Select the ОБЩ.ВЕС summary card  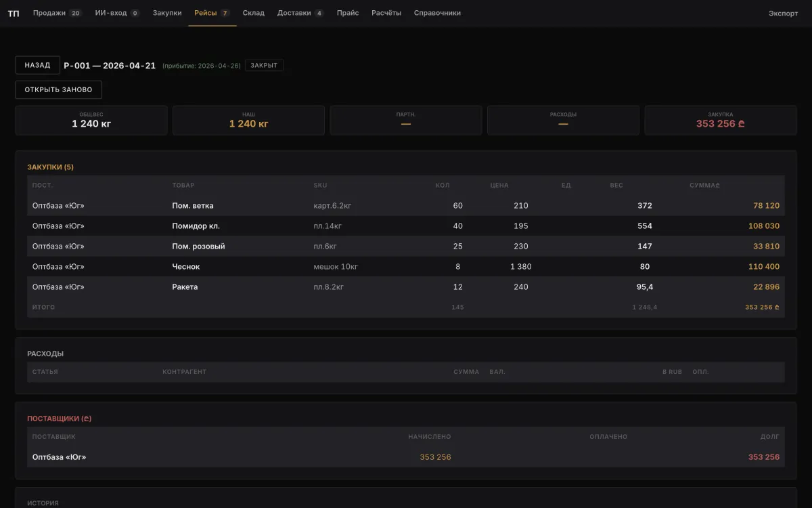click(91, 121)
